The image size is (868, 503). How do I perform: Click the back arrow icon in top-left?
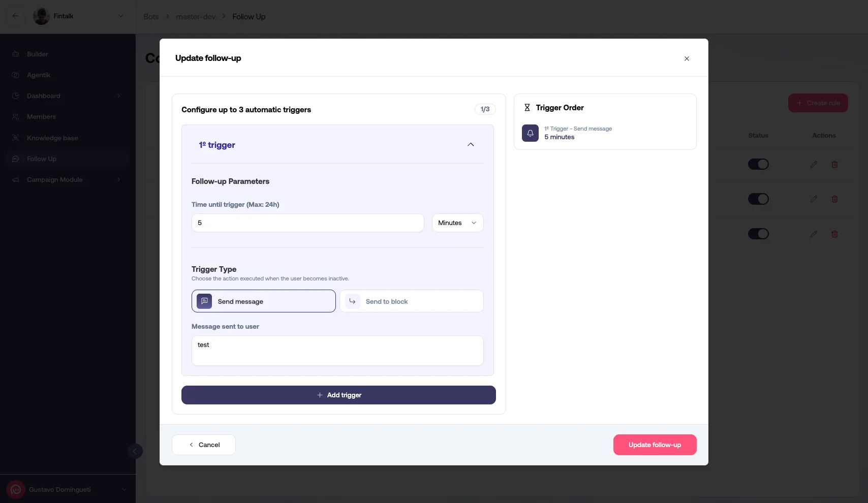pos(15,16)
